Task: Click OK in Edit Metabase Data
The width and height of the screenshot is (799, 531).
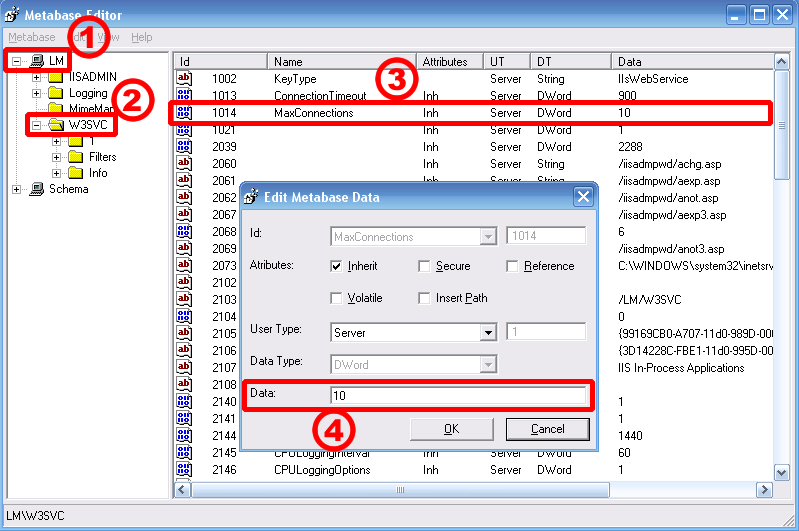Action: point(451,429)
